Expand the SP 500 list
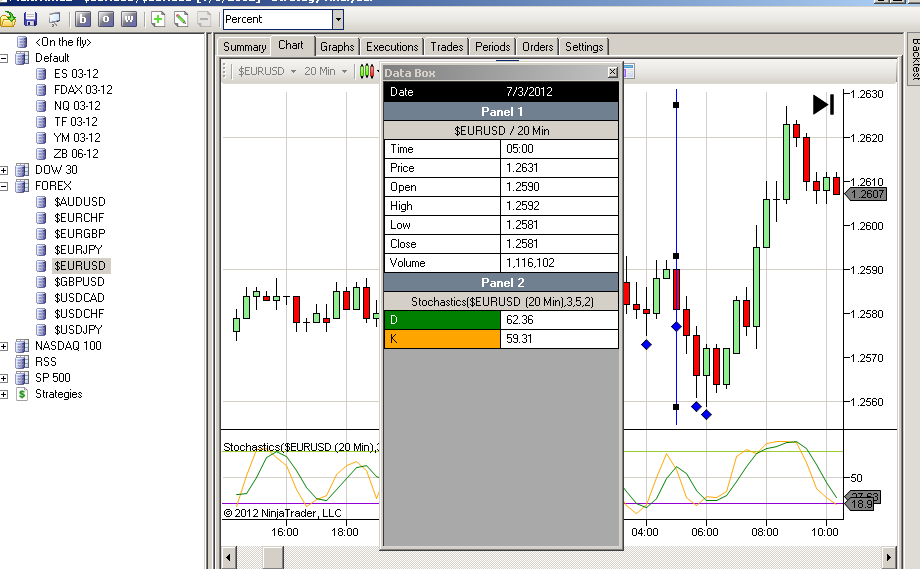The width and height of the screenshot is (920, 569). click(x=4, y=378)
